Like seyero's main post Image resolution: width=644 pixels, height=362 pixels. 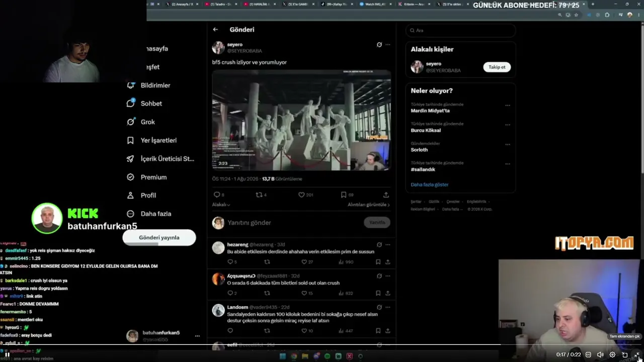pyautogui.click(x=302, y=195)
